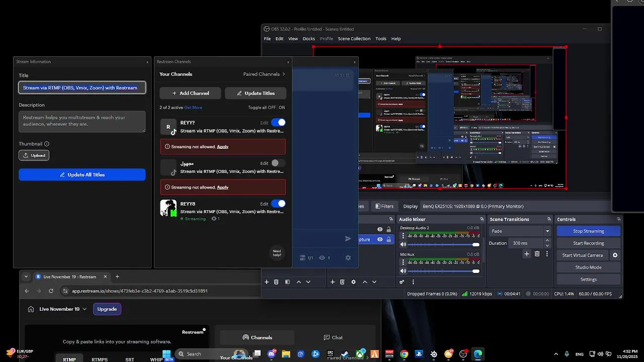Remove selected source trash icon
The height and width of the screenshot is (362, 644).
point(342,282)
